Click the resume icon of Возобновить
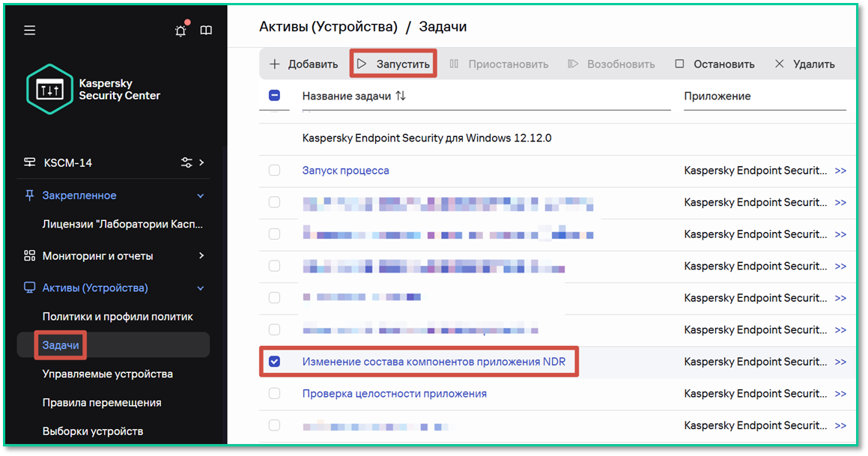This screenshot has width=868, height=456. 573,64
